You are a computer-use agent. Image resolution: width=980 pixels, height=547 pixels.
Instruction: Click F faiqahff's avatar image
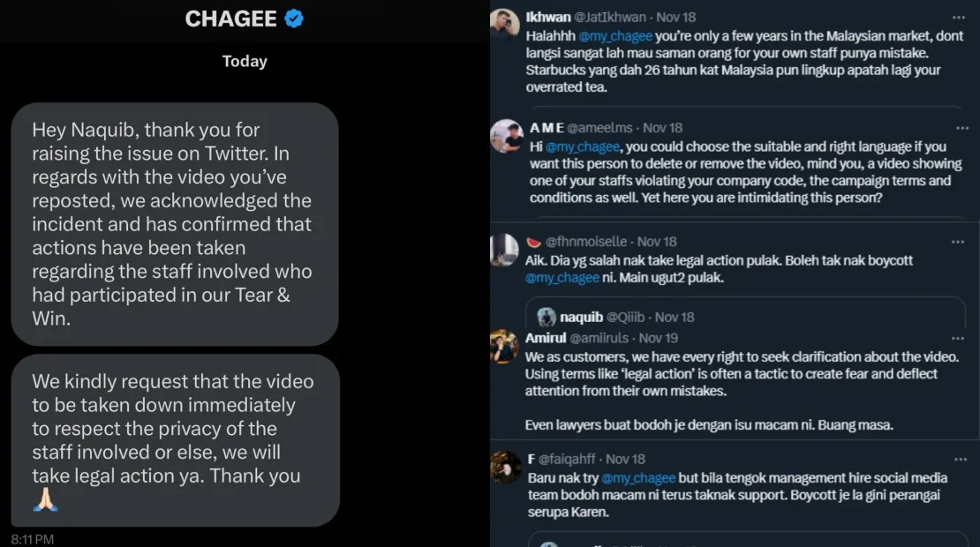point(505,466)
